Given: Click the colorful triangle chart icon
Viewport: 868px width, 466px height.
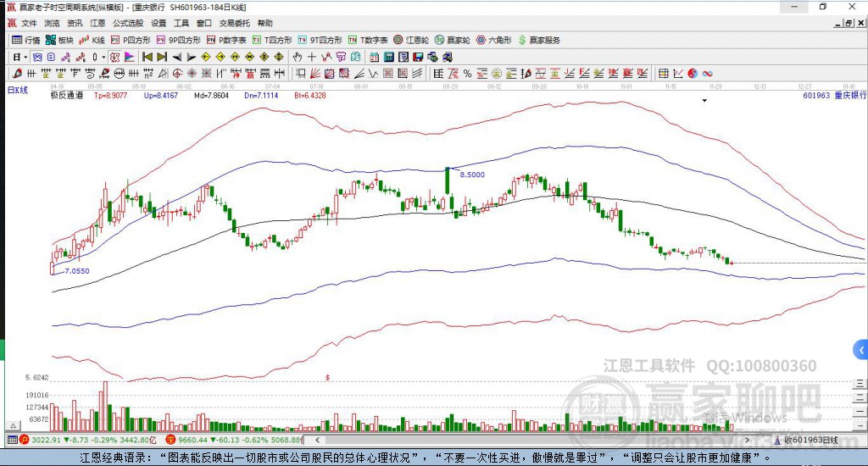Looking at the screenshot, I should (x=129, y=57).
